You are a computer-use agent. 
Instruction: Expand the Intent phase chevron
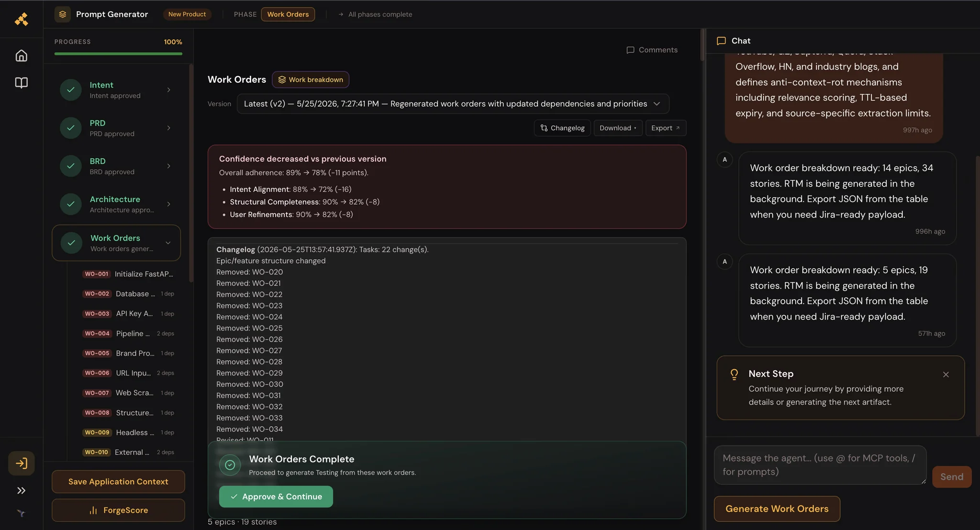point(169,90)
